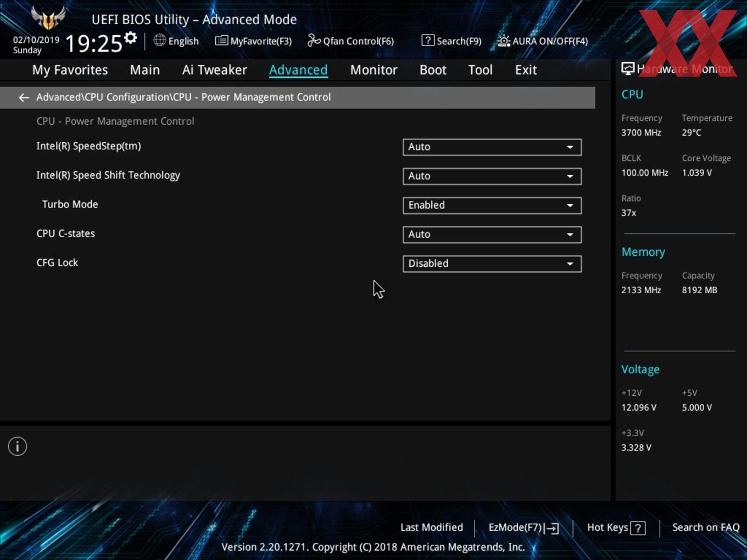Switch to the Monitor tab
Image resolution: width=747 pixels, height=560 pixels.
[x=374, y=70]
